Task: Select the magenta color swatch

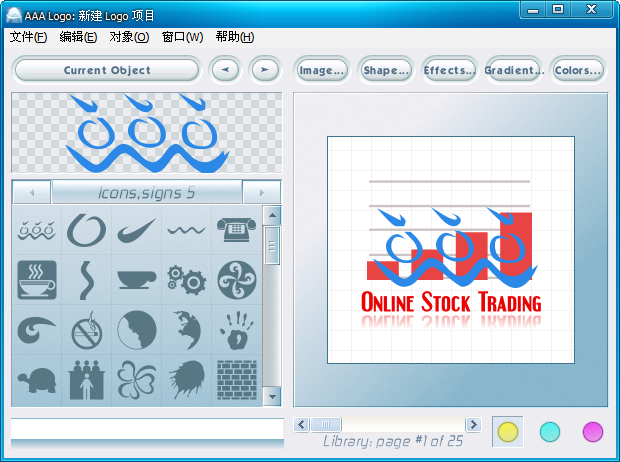Action: (x=593, y=432)
